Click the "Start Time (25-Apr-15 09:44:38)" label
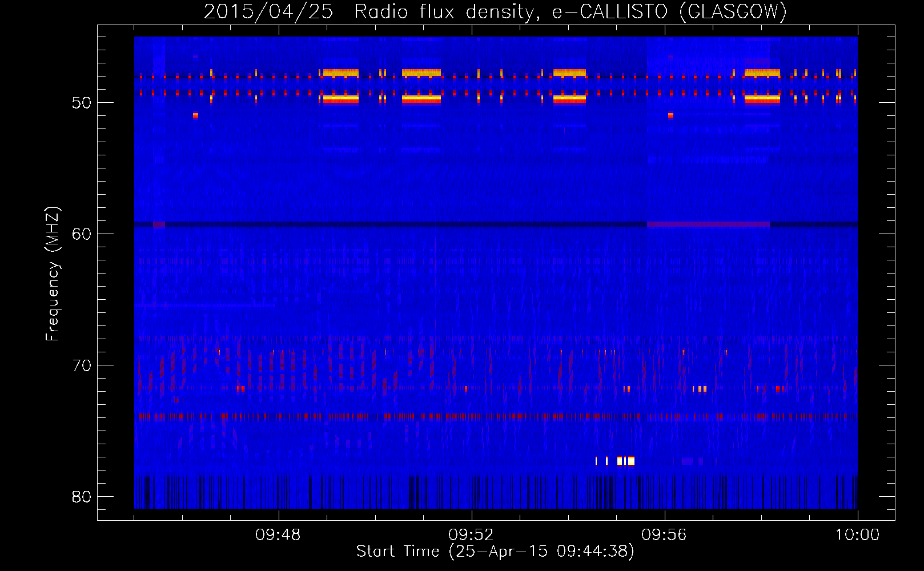This screenshot has width=924, height=571. (495, 552)
